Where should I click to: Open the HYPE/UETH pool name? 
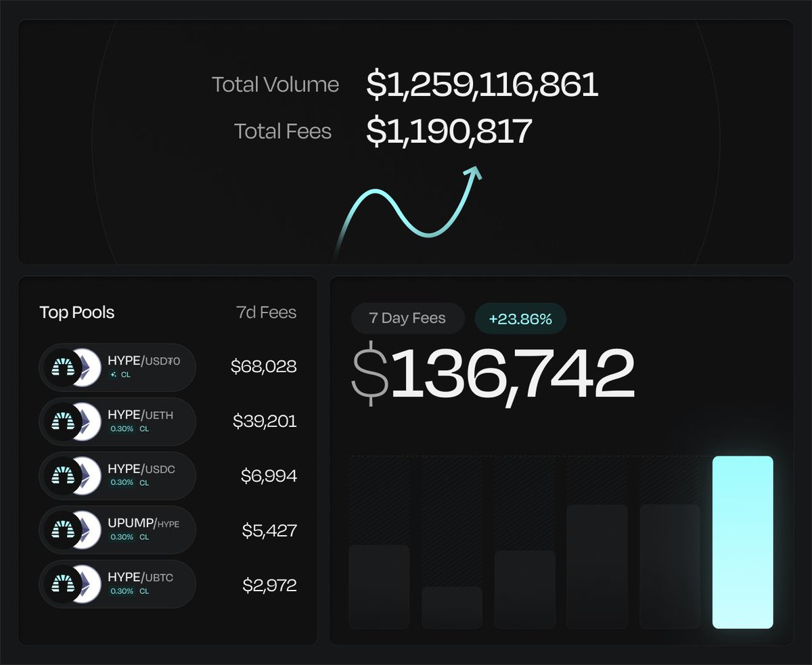[141, 415]
